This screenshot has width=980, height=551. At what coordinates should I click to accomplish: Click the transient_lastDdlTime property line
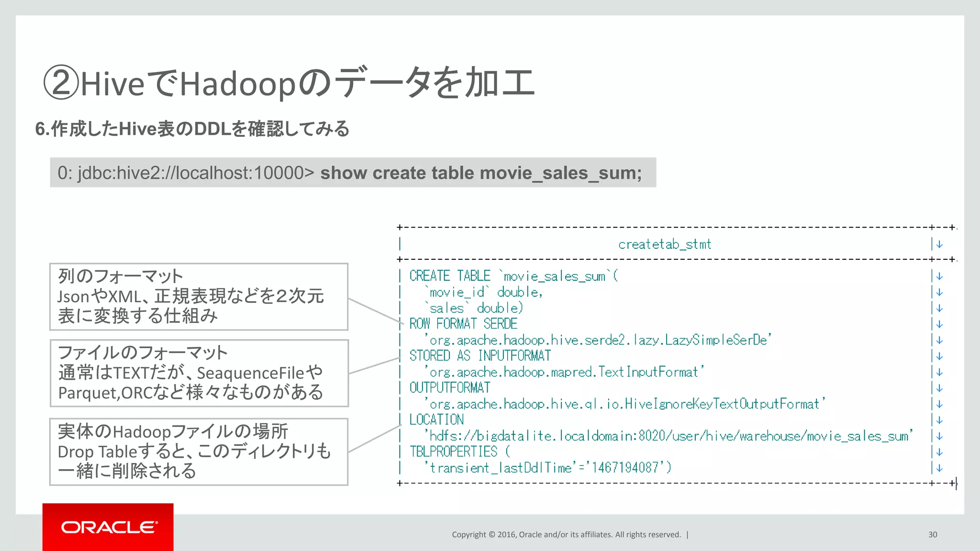(548, 467)
